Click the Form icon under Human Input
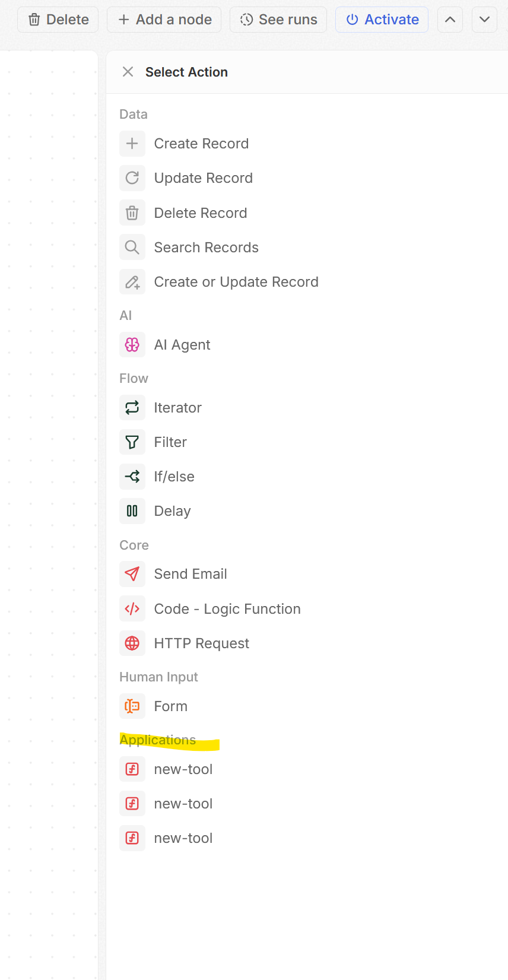The image size is (508, 980). [x=132, y=706]
